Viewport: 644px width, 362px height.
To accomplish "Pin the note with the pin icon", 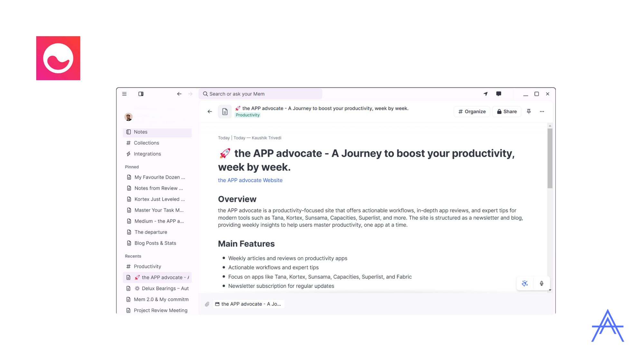I will click(529, 111).
